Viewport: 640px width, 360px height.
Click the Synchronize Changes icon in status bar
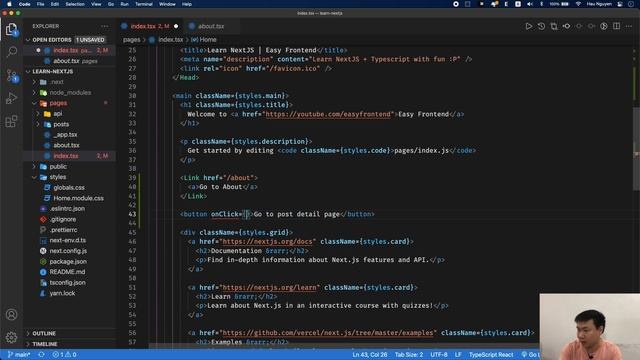(41, 355)
